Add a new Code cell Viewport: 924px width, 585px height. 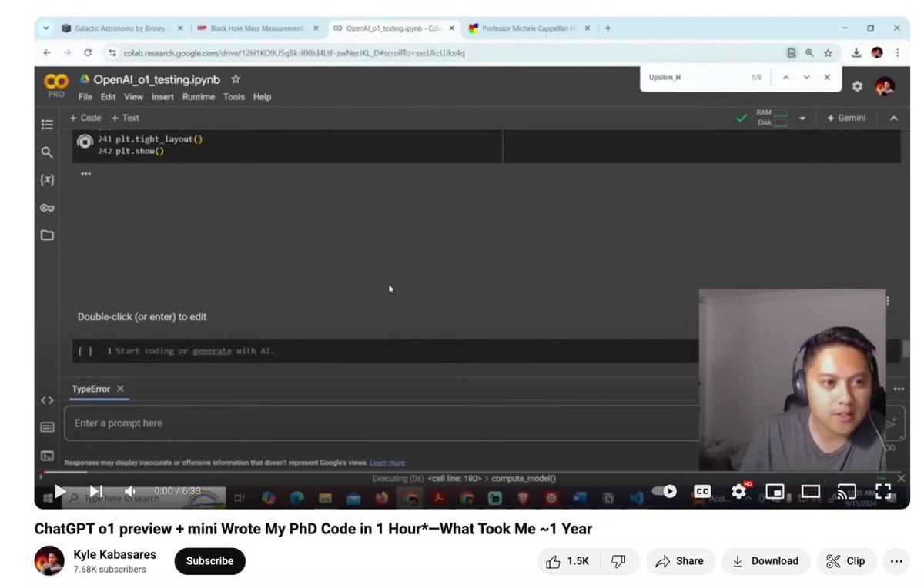click(85, 118)
